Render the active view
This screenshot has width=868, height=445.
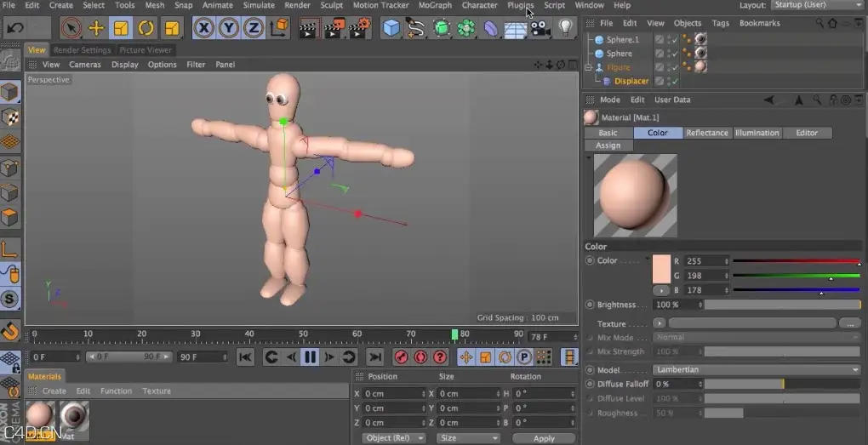pyautogui.click(x=310, y=28)
